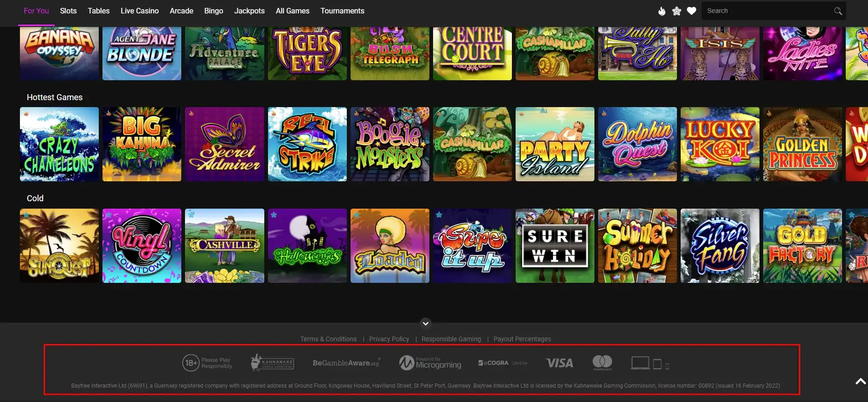Viewport: 868px width, 402px height.
Task: Launch the Adventure Palace game
Action: point(224,53)
